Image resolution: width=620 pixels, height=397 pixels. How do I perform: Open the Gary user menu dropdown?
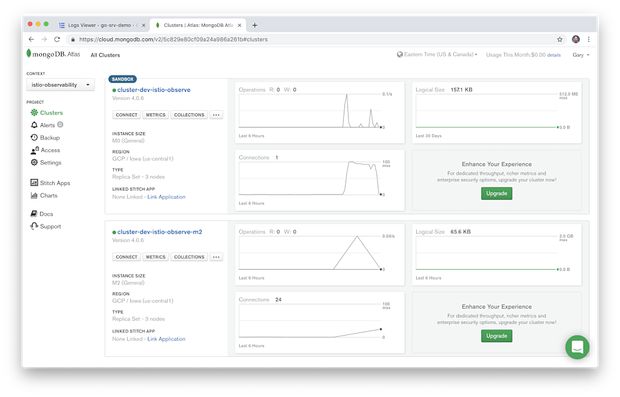pos(581,55)
